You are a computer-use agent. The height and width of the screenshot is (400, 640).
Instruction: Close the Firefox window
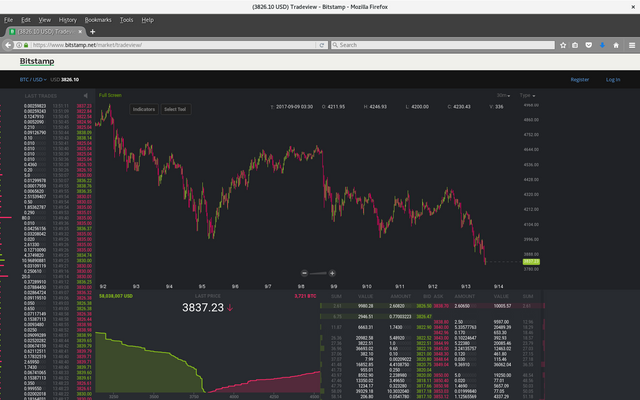click(633, 7)
